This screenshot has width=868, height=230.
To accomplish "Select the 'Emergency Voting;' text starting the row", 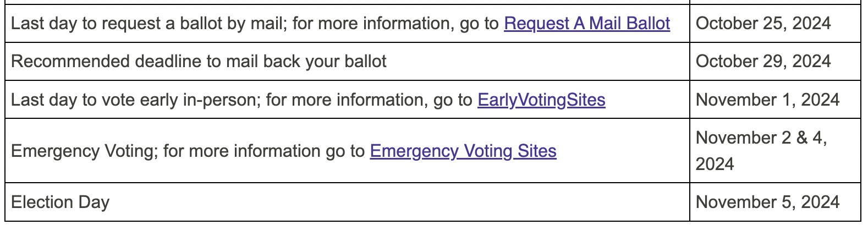I will (85, 151).
